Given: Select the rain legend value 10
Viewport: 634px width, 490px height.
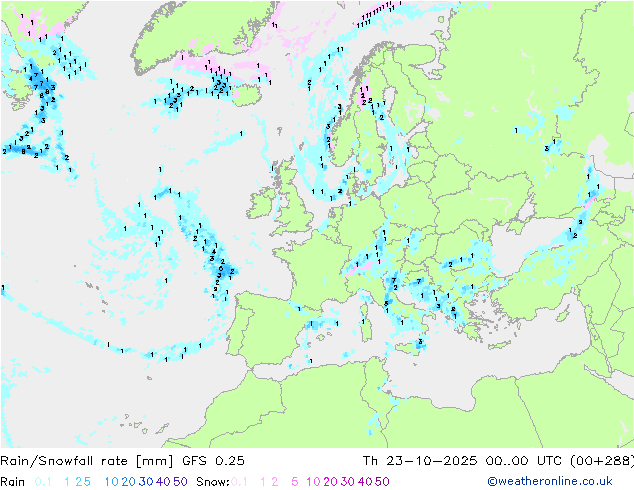Looking at the screenshot, I should tap(111, 482).
